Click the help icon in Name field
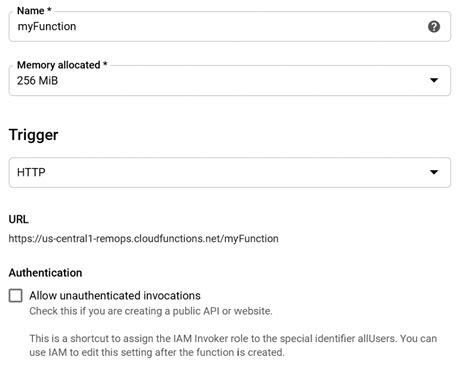 pos(434,26)
